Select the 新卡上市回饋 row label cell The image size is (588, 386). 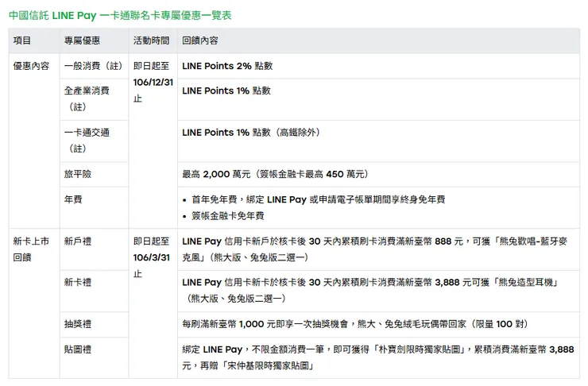tap(34, 303)
